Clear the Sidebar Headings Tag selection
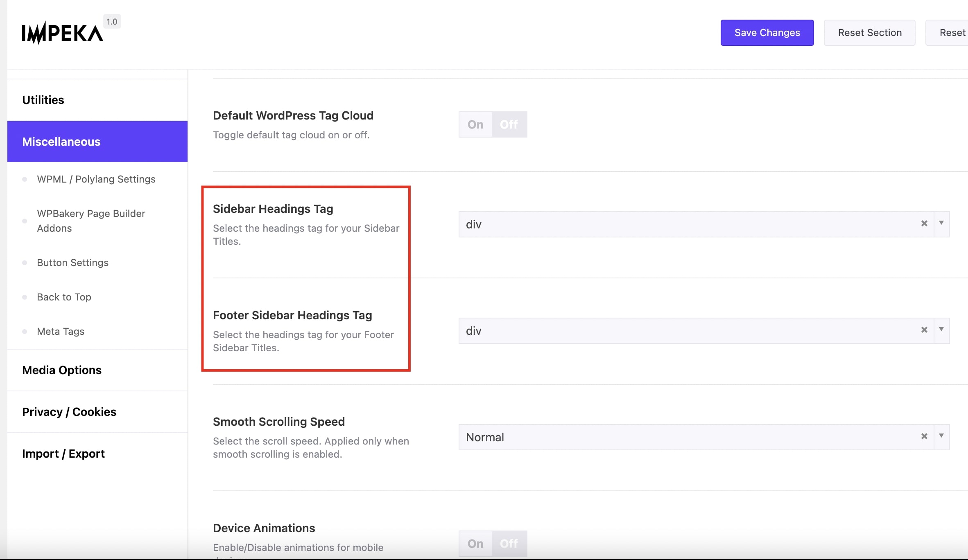This screenshot has height=560, width=968. coord(924,224)
